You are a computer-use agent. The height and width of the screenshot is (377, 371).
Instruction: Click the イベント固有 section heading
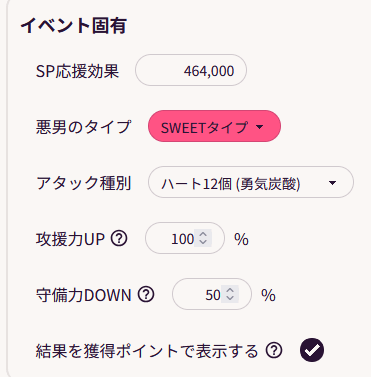point(74,25)
